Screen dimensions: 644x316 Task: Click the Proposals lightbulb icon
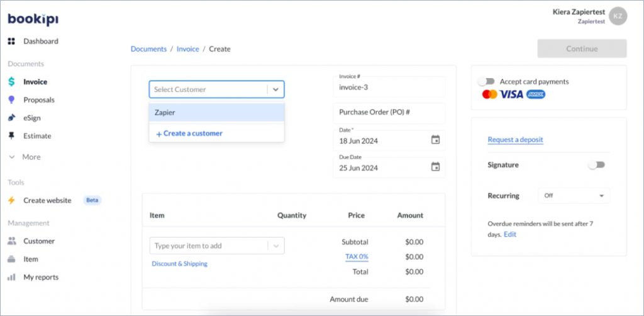11,100
